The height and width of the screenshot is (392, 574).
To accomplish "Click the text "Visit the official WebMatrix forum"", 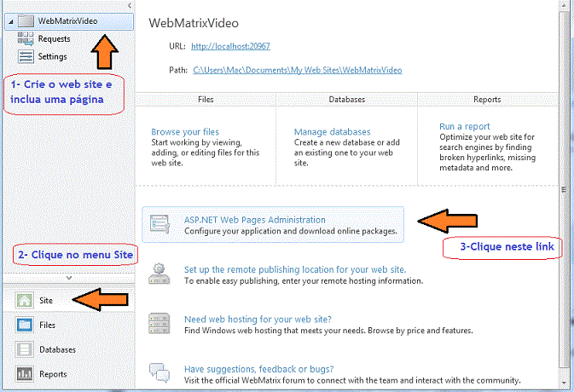I will click(x=245, y=380).
